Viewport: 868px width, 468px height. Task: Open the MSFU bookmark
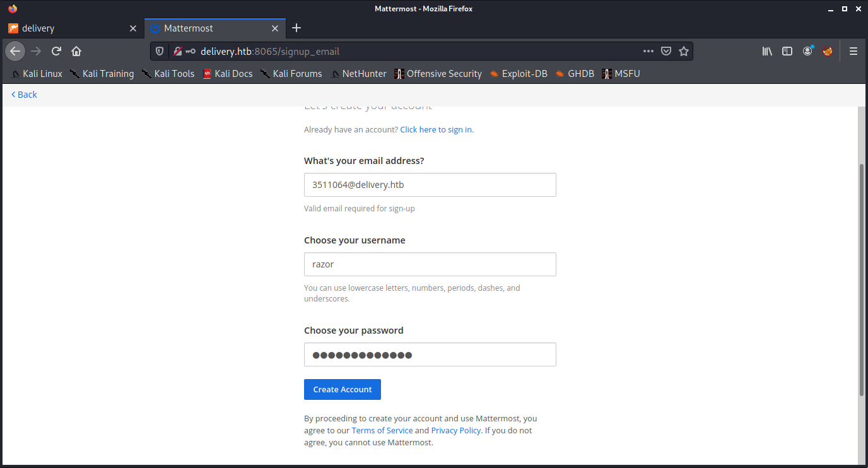621,74
